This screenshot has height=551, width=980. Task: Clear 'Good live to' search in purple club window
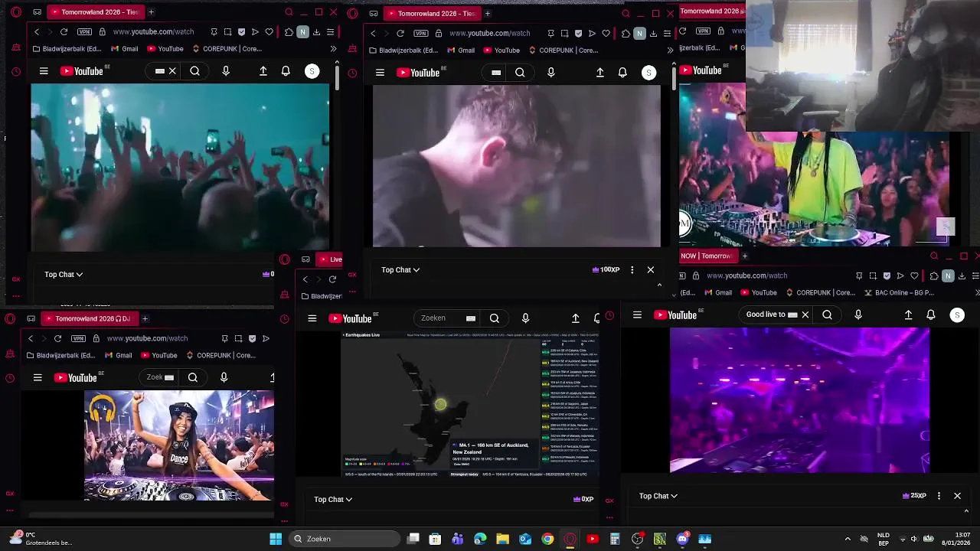click(x=805, y=315)
